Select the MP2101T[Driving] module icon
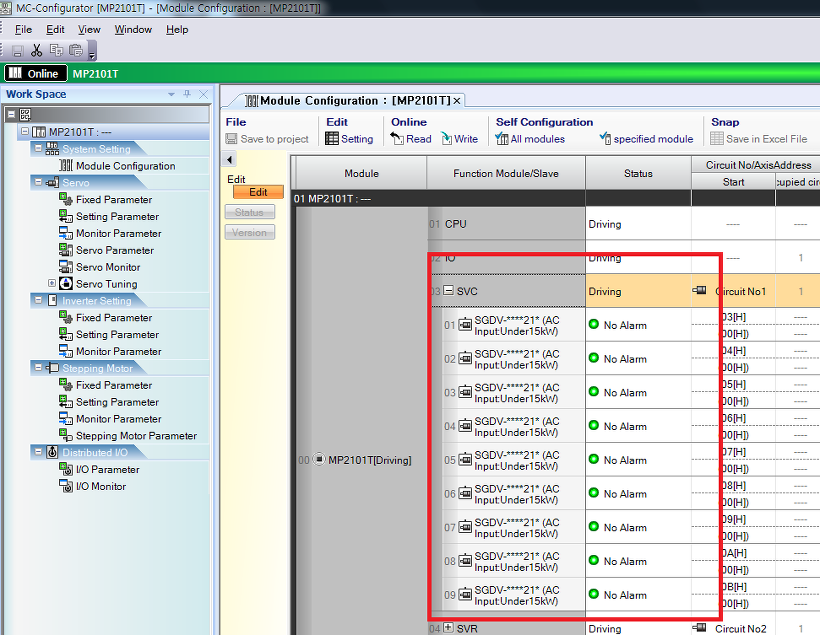 [319, 459]
